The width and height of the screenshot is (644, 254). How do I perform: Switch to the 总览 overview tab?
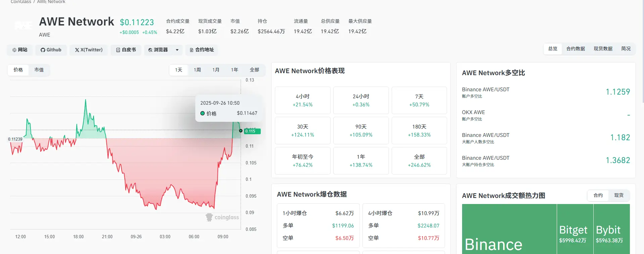(x=553, y=49)
